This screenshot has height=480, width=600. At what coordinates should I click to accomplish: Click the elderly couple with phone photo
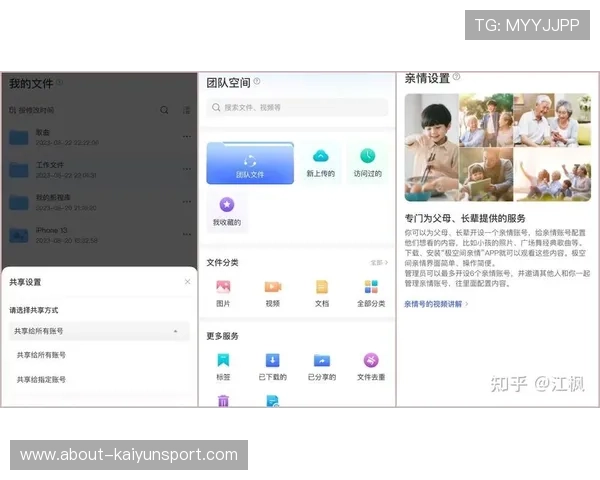552,120
